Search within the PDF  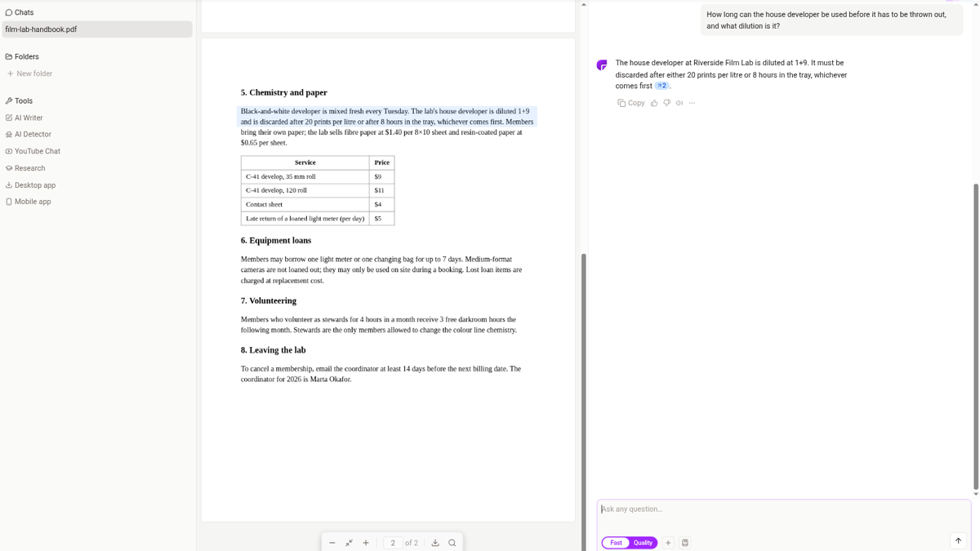point(452,543)
